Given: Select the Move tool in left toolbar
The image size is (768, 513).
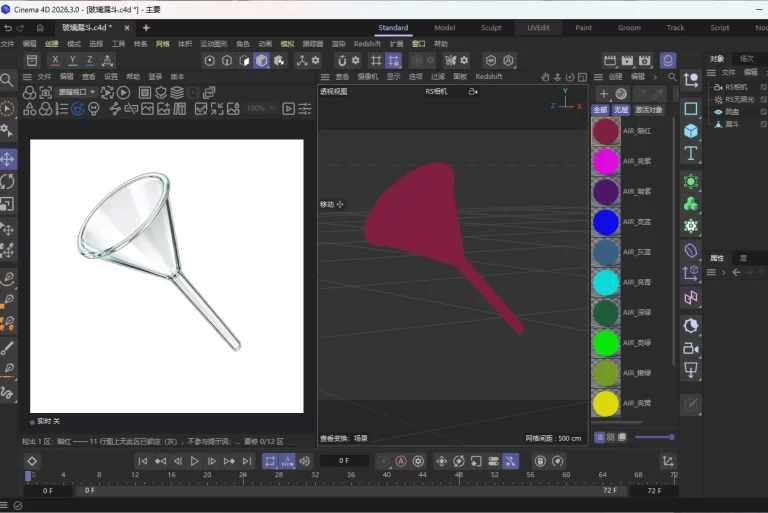Looking at the screenshot, I should [7, 159].
